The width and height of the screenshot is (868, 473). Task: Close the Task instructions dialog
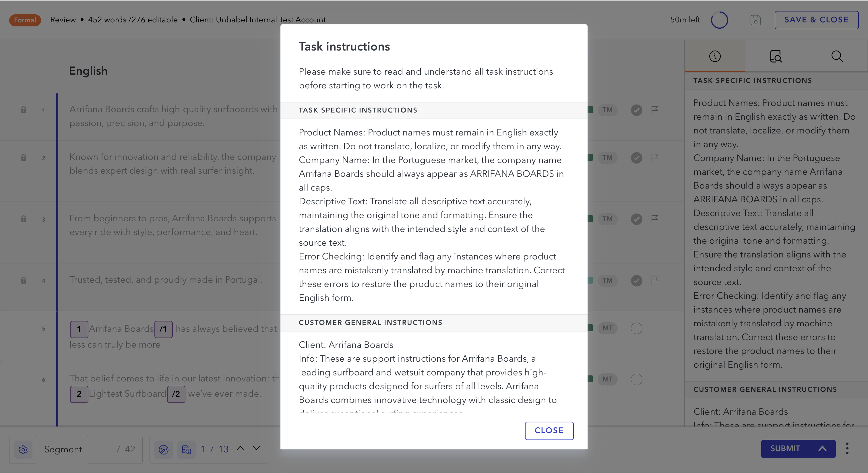click(549, 430)
